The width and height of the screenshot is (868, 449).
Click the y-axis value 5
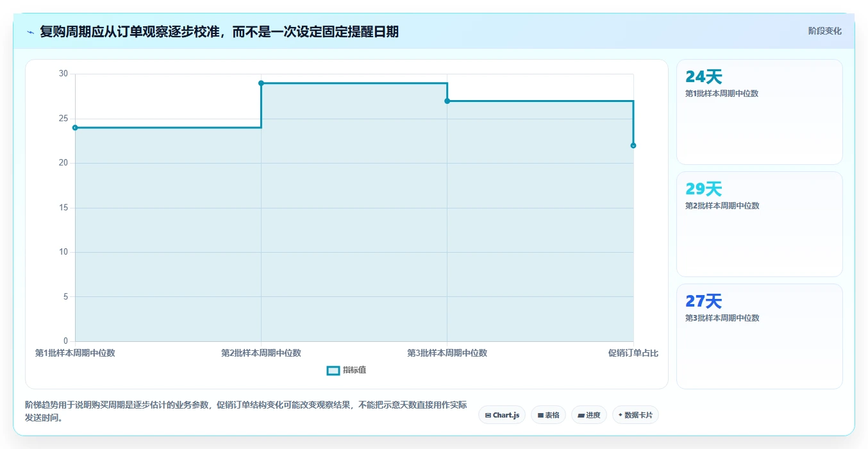pyautogui.click(x=65, y=296)
